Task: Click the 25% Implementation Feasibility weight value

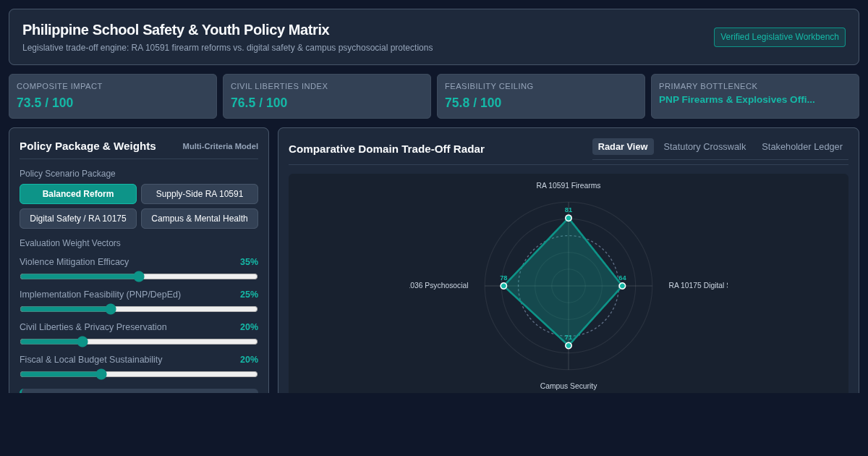Action: [x=249, y=295]
